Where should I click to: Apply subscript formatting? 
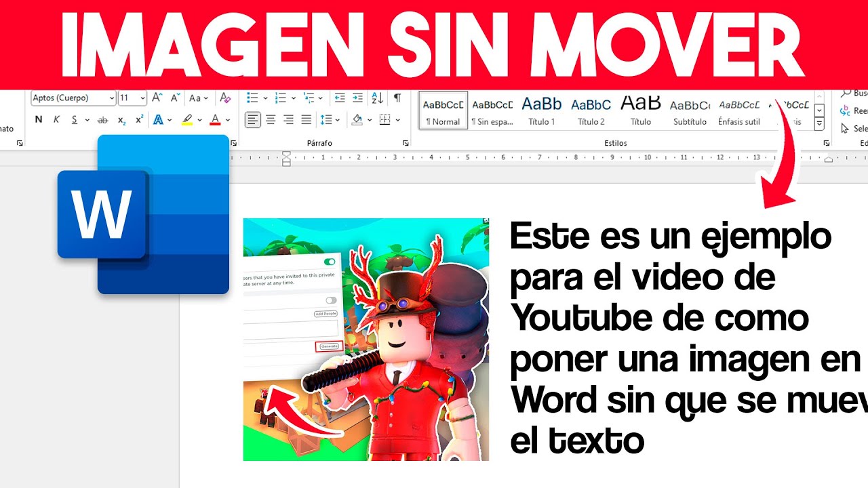[x=121, y=120]
